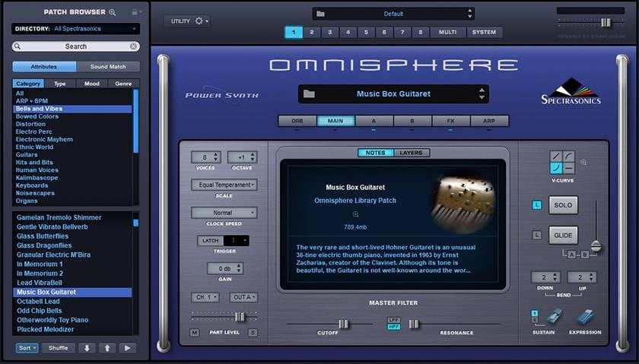This screenshot has width=639, height=364.
Task: Select the linear velocity curve preset
Action: coord(556,157)
